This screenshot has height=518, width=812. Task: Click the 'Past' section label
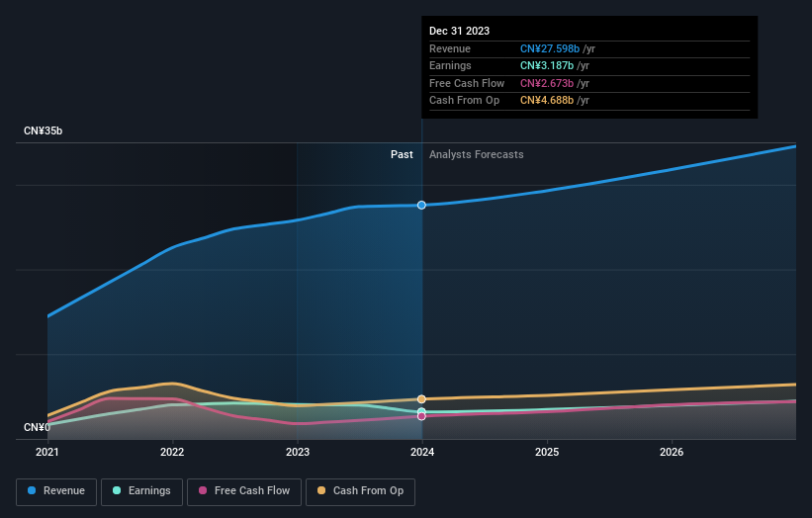point(402,154)
